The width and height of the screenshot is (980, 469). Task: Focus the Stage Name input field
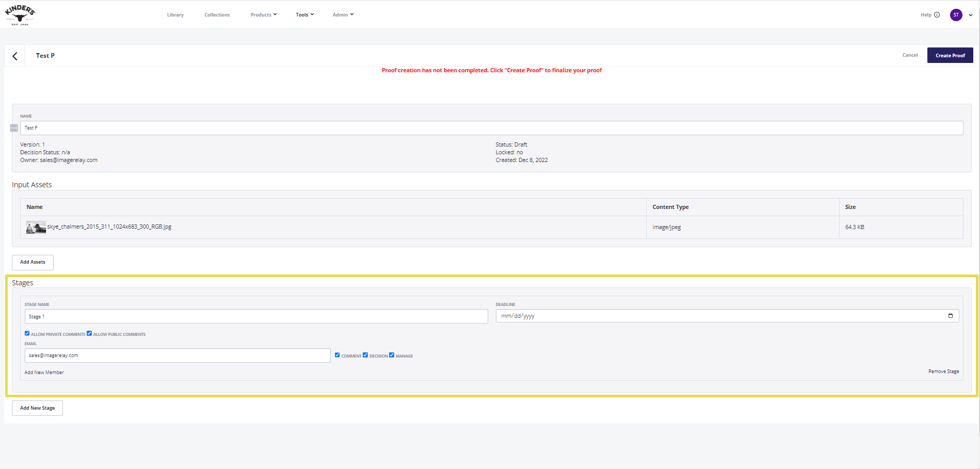(x=256, y=316)
